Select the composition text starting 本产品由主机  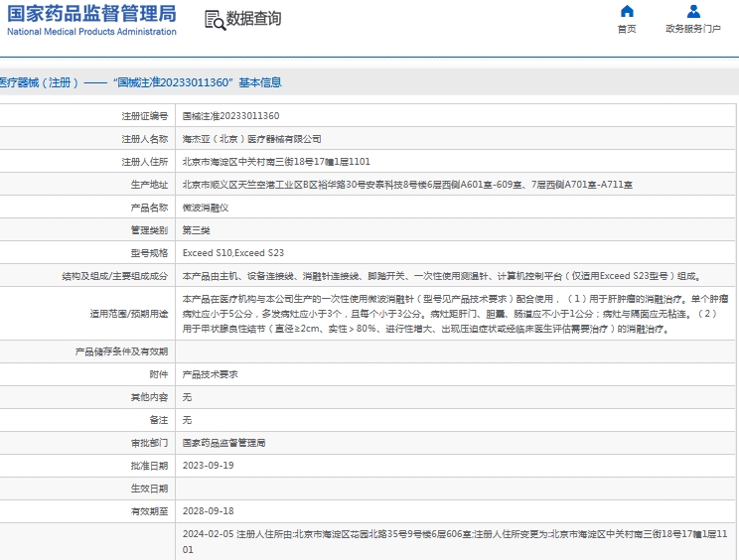pyautogui.click(x=442, y=276)
